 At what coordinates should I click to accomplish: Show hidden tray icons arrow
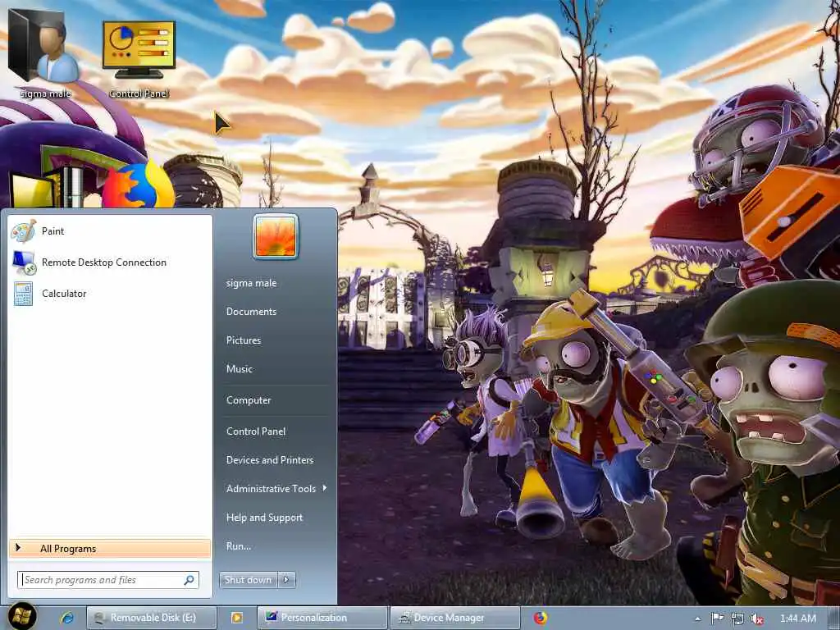point(697,619)
